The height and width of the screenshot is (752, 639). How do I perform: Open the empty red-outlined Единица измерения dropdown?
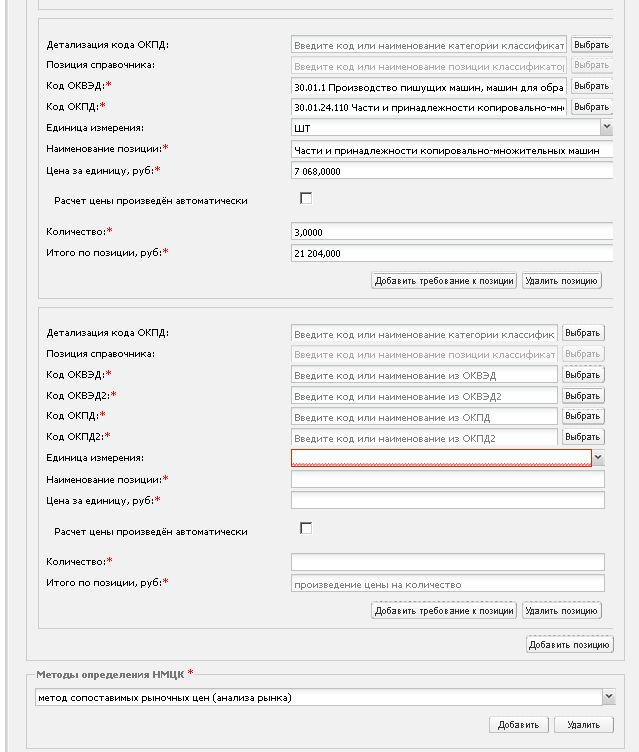[x=598, y=458]
